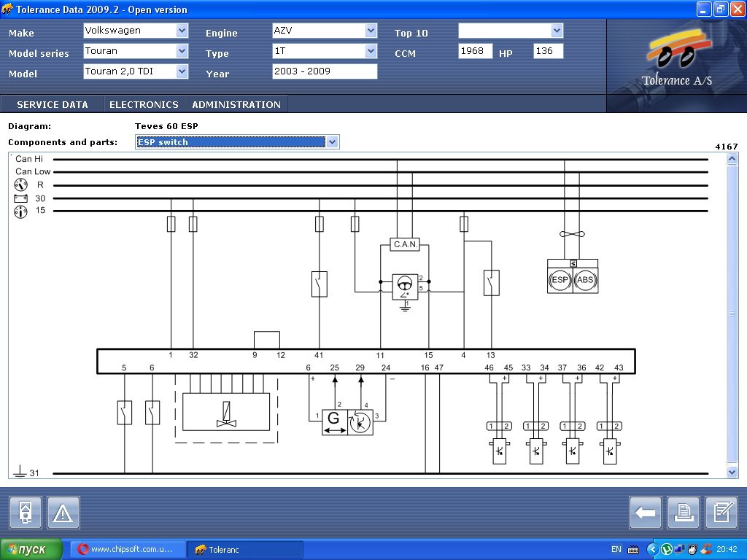Image resolution: width=747 pixels, height=560 pixels.
Task: Expand the Engine AZV dropdown
Action: pos(371,31)
